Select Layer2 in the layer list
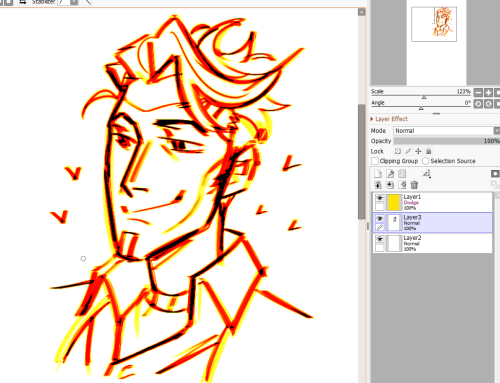The width and height of the screenshot is (500, 383). 433,243
